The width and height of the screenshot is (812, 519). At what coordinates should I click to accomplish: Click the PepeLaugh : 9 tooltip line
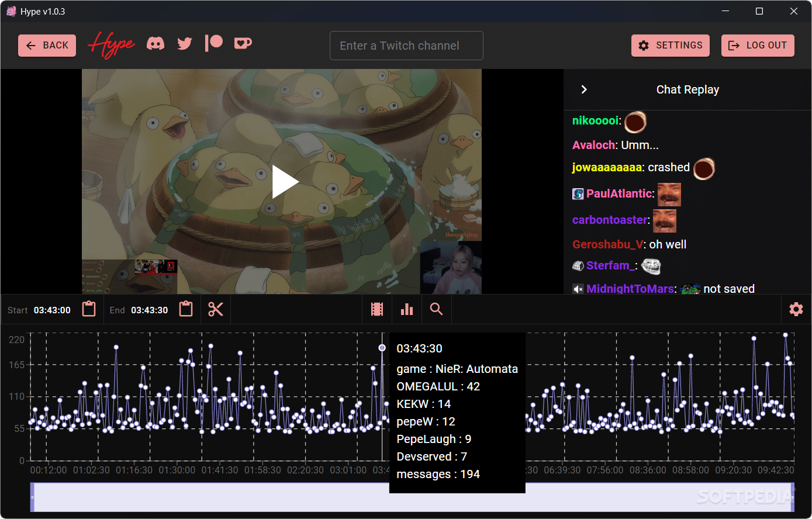(434, 439)
